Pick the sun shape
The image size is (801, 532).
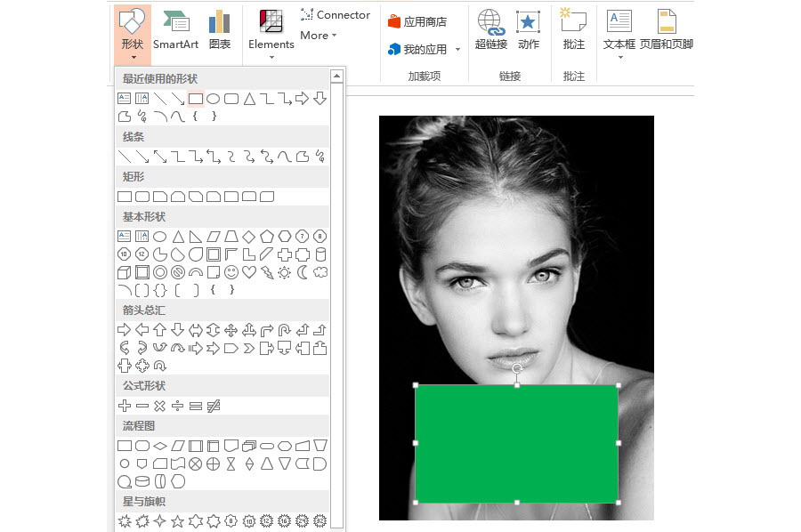click(x=285, y=272)
